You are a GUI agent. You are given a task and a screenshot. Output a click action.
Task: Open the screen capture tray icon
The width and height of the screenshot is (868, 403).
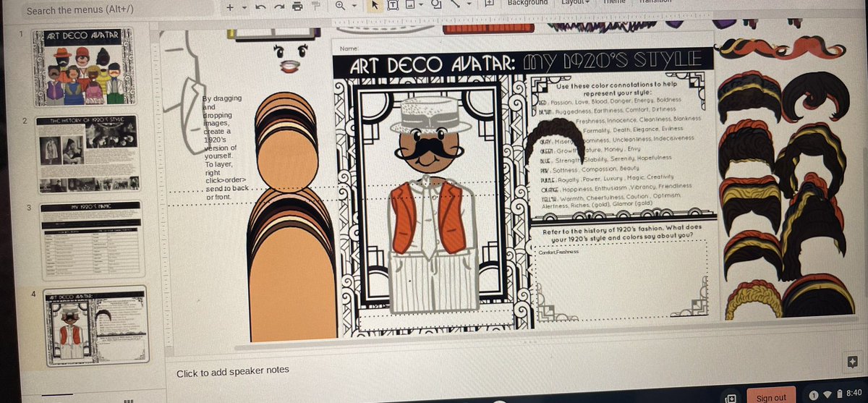(x=731, y=398)
